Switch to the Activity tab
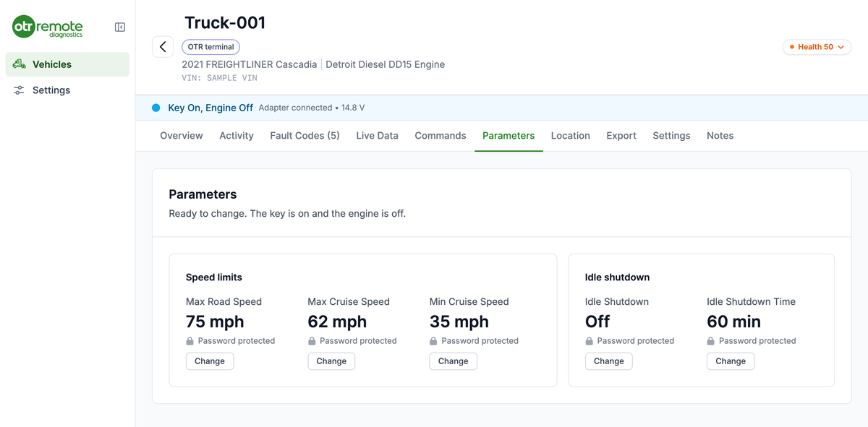 pos(237,136)
